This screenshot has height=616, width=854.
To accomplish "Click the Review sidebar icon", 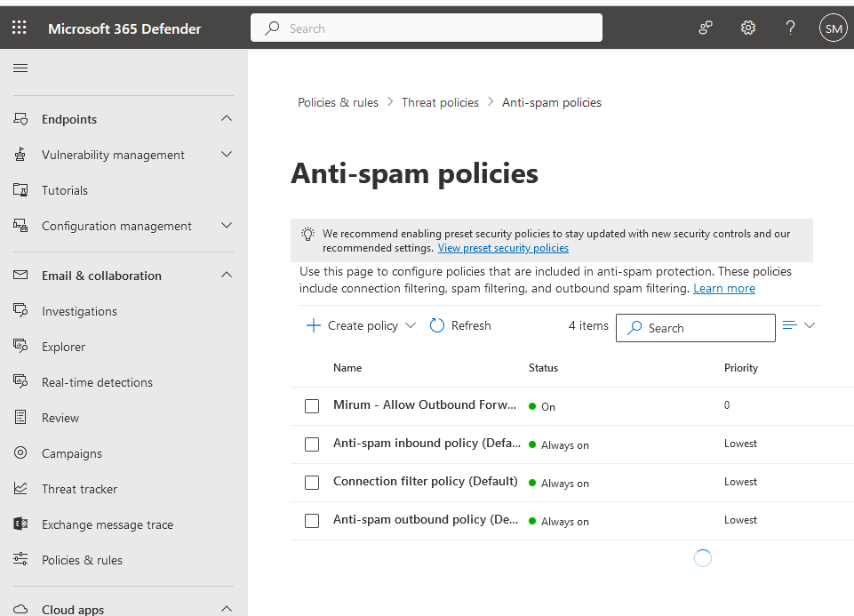I will coord(20,417).
